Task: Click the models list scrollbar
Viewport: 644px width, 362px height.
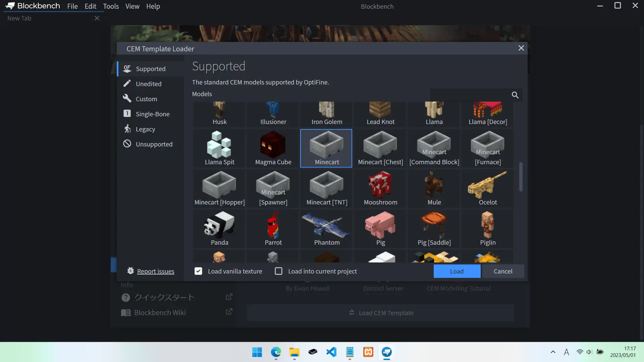Action: point(521,177)
